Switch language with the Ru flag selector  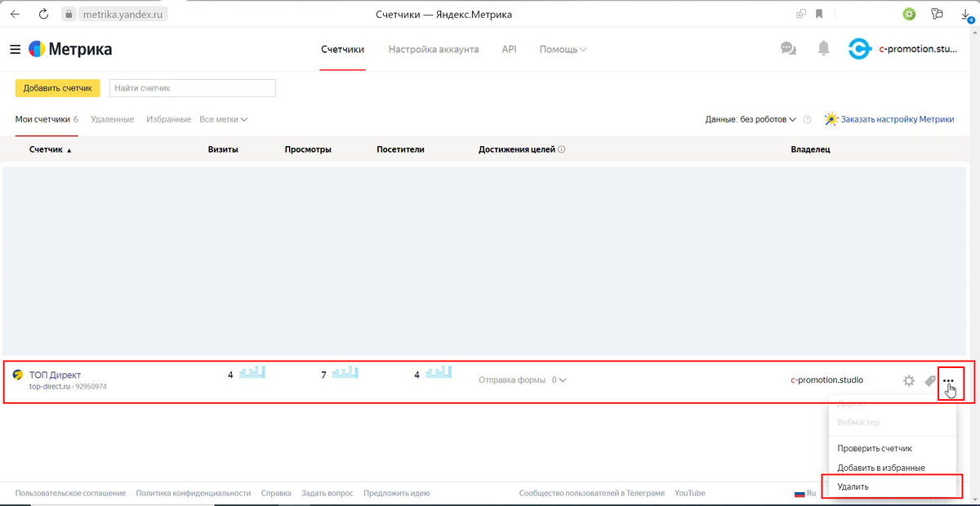805,493
